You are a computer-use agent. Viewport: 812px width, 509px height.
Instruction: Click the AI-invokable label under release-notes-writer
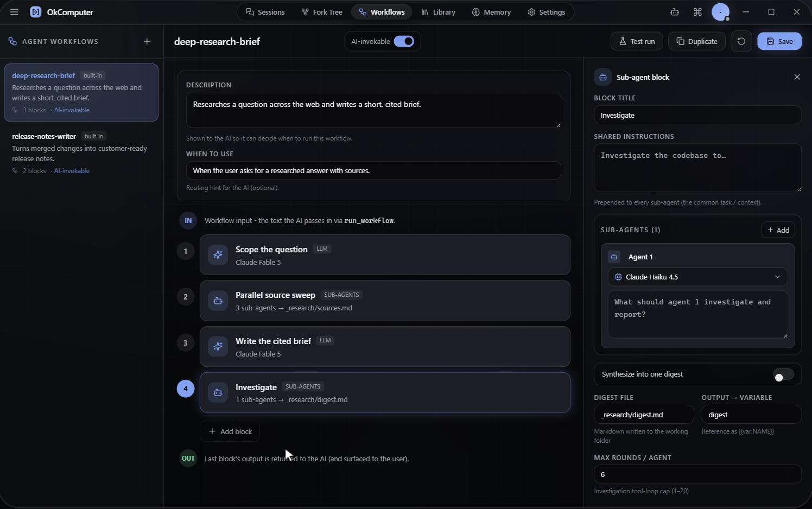72,171
